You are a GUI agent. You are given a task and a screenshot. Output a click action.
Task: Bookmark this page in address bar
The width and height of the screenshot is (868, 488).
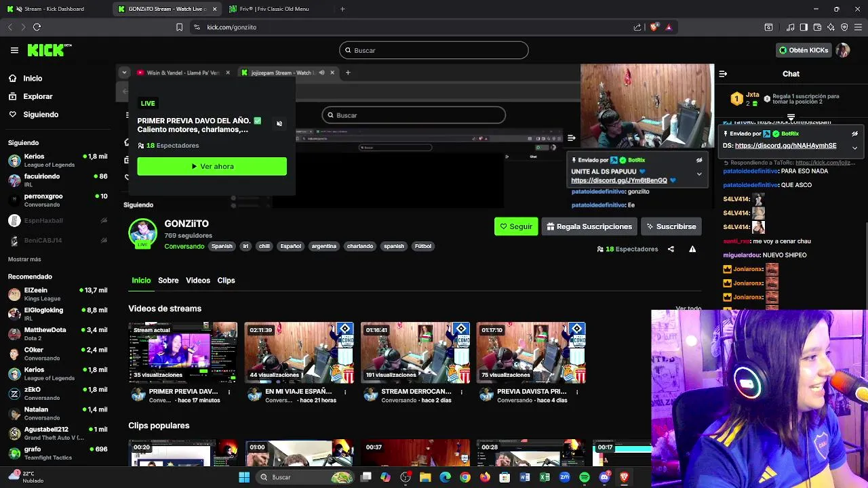click(179, 27)
